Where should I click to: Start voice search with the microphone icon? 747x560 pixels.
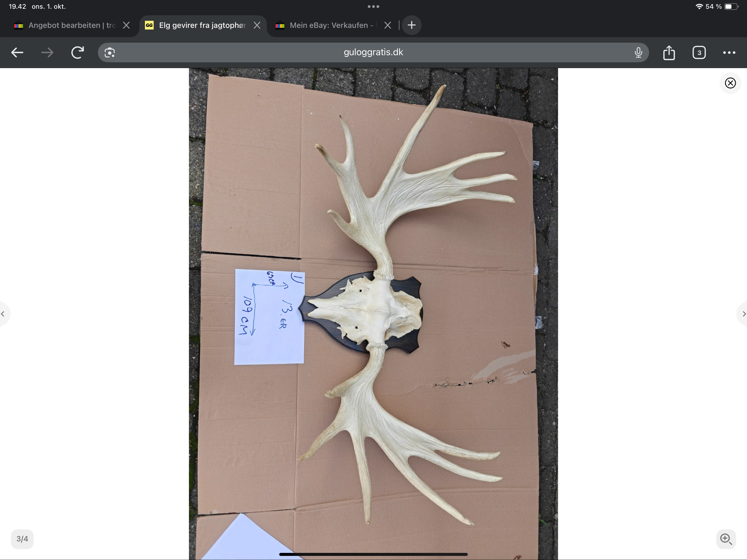tap(638, 52)
